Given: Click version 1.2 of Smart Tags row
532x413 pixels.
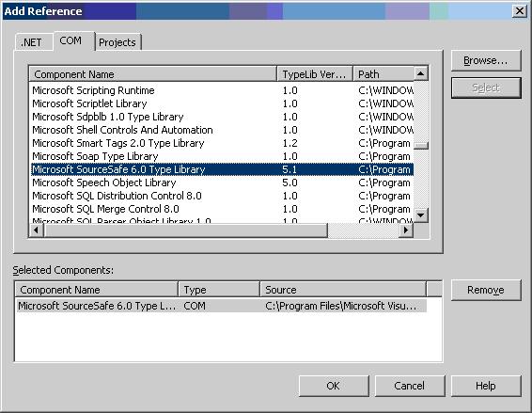Looking at the screenshot, I should 289,143.
